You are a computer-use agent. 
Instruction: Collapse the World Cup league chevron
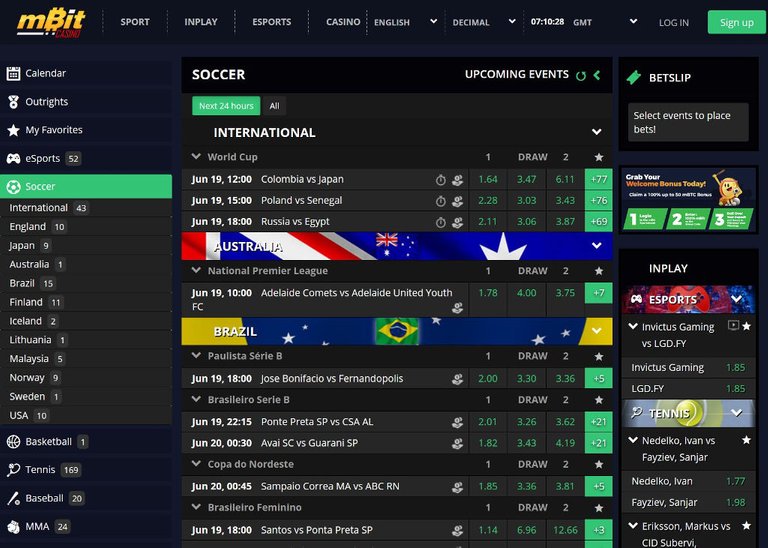click(x=196, y=156)
